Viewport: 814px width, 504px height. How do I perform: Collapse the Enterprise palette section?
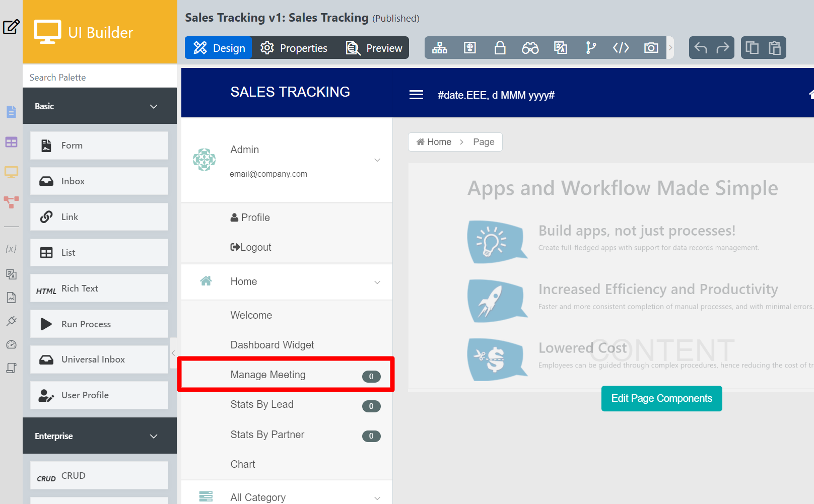154,436
